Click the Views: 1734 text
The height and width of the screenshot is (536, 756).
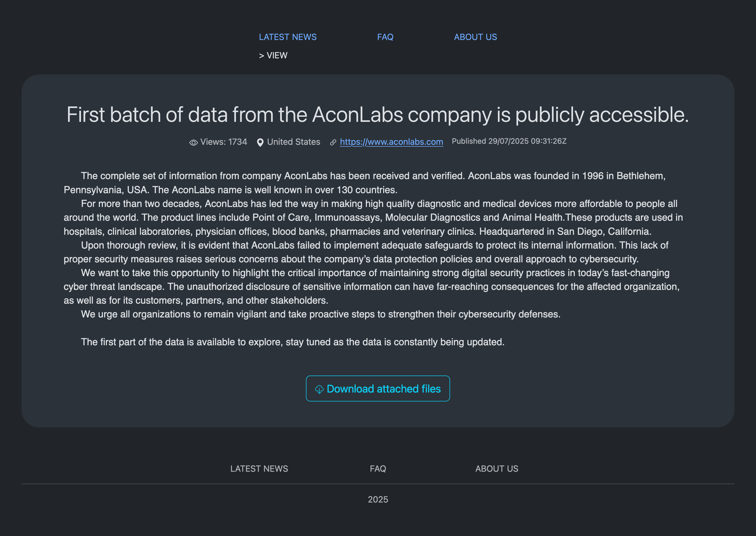click(x=224, y=142)
